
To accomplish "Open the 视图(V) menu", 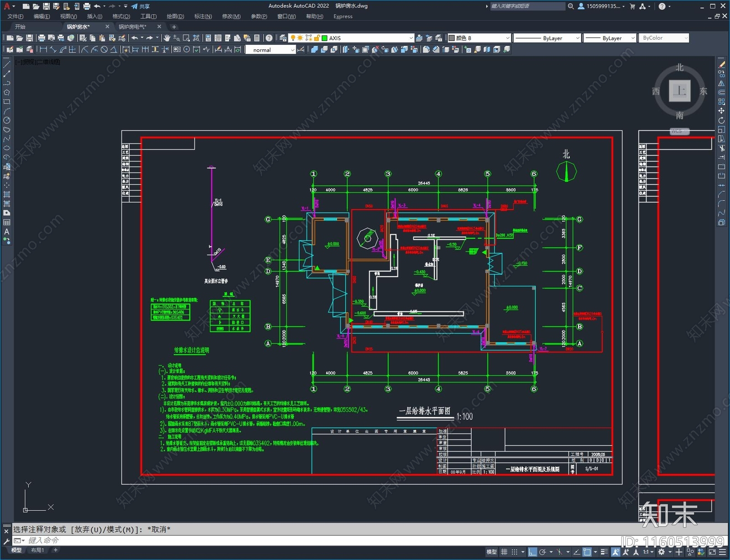I will tap(68, 16).
